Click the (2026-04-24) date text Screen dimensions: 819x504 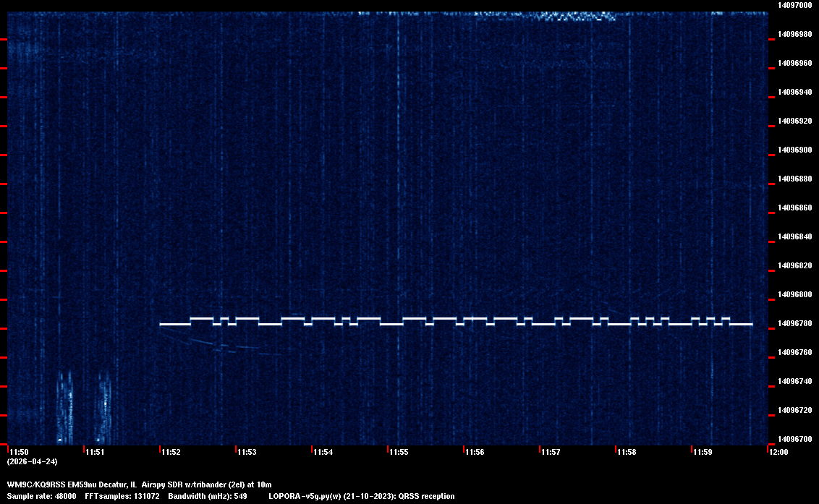tap(32, 461)
